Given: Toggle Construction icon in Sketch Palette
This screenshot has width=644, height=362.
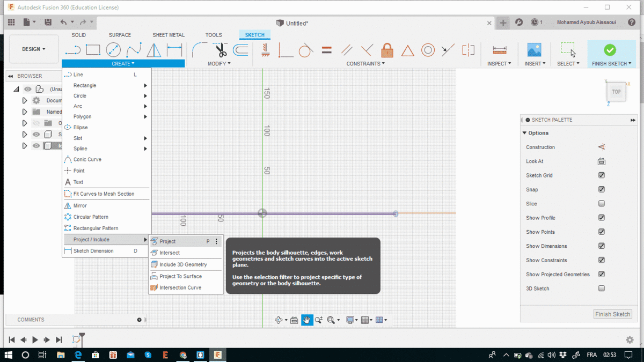Looking at the screenshot, I should coord(602,147).
